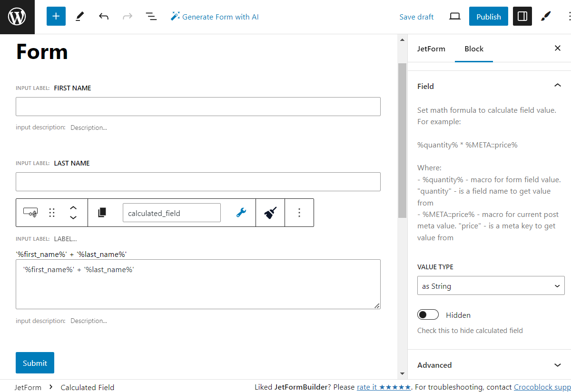Switch to the JetForm tab

pos(432,49)
